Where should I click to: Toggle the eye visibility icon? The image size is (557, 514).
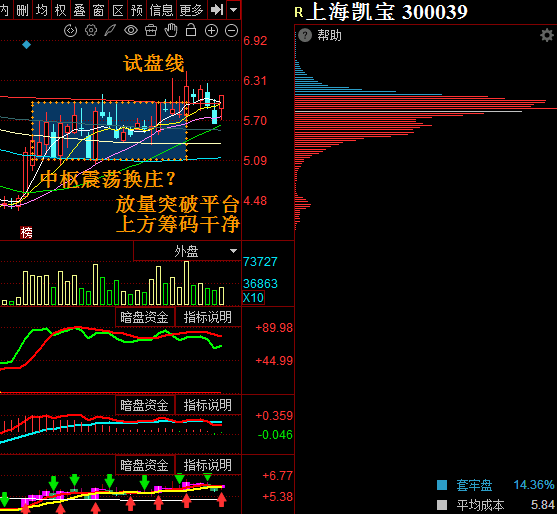click(131, 31)
